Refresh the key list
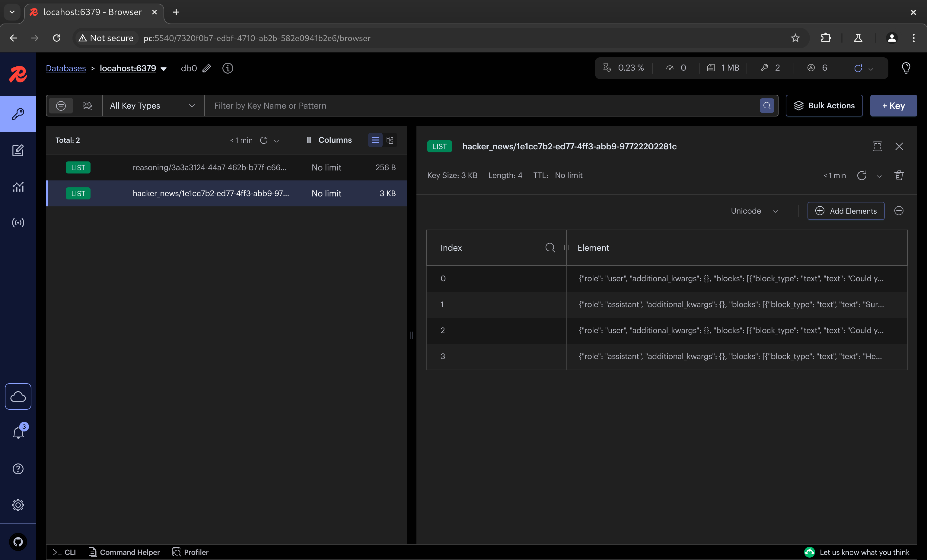This screenshot has width=927, height=560. click(264, 140)
